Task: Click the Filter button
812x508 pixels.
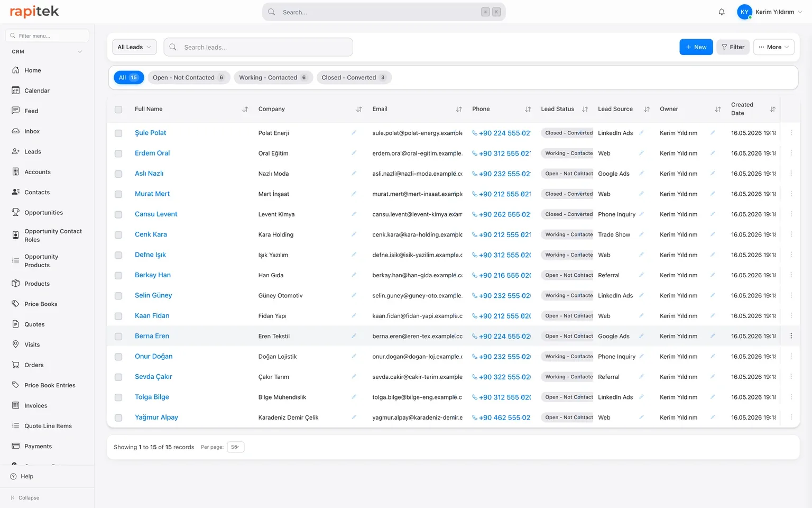Action: [x=733, y=47]
